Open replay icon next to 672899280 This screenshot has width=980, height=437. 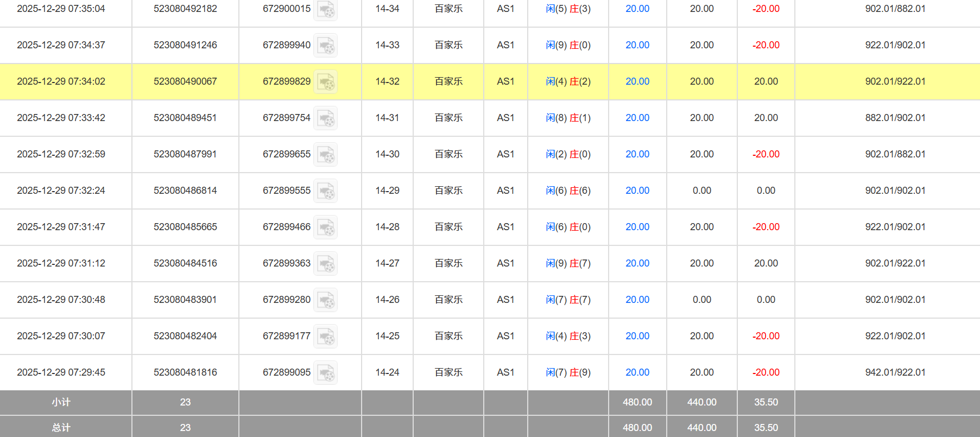(326, 300)
